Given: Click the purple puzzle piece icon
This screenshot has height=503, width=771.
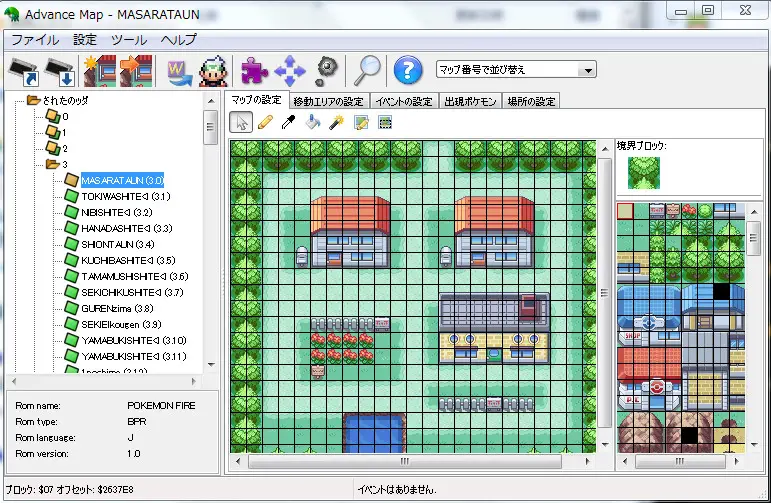Looking at the screenshot, I should (254, 71).
